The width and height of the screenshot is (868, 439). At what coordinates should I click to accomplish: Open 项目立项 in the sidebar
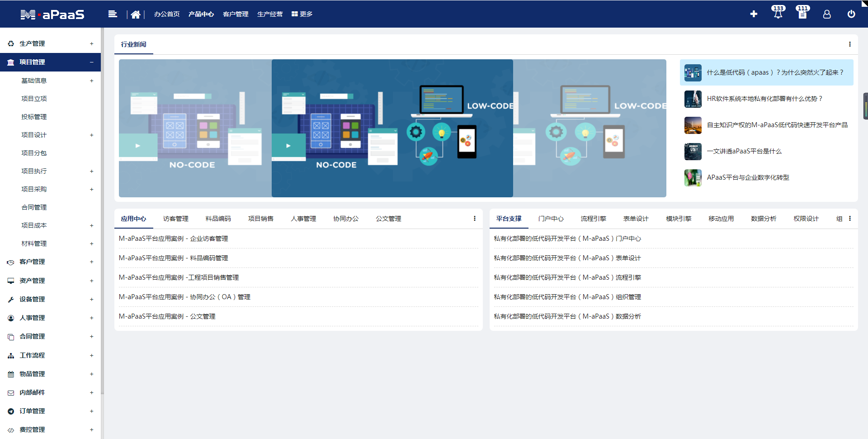coord(34,99)
